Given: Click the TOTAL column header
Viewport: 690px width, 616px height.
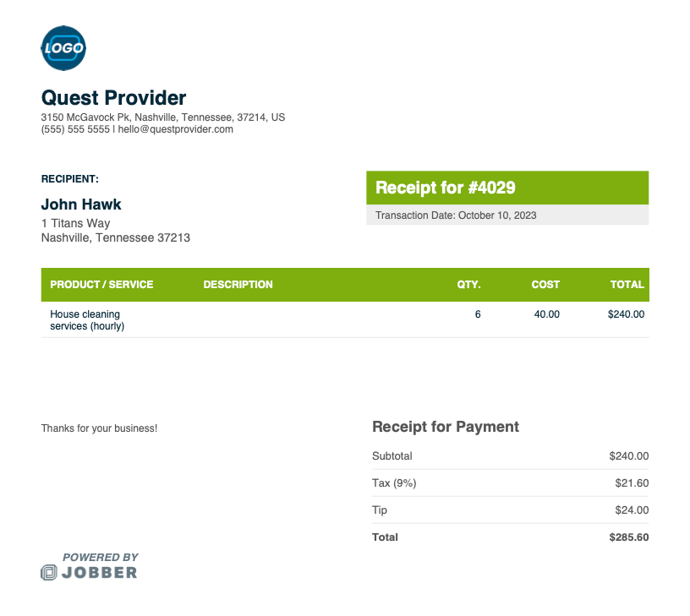Looking at the screenshot, I should pyautogui.click(x=627, y=285).
